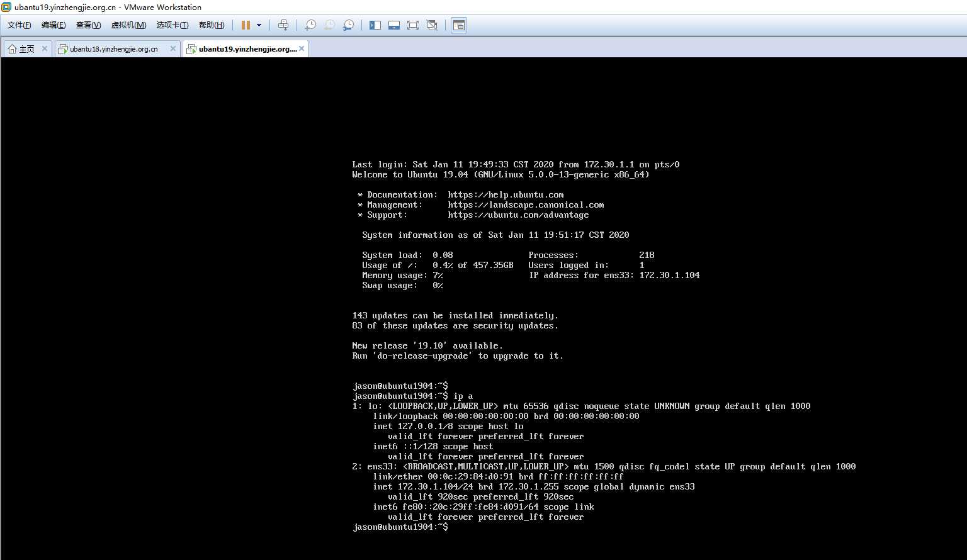
Task: Send Ctrl+Alt+Del to the virtual machine
Action: click(x=283, y=25)
